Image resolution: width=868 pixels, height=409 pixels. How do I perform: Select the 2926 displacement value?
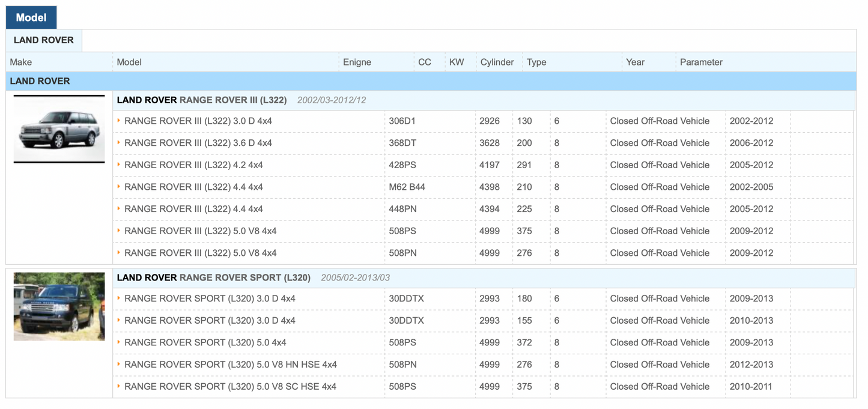click(490, 121)
